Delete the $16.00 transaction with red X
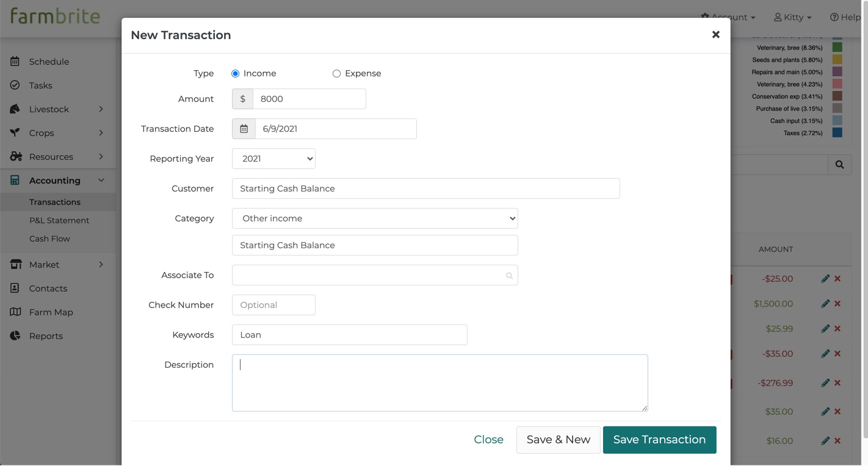This screenshot has width=868, height=466. coord(837,441)
